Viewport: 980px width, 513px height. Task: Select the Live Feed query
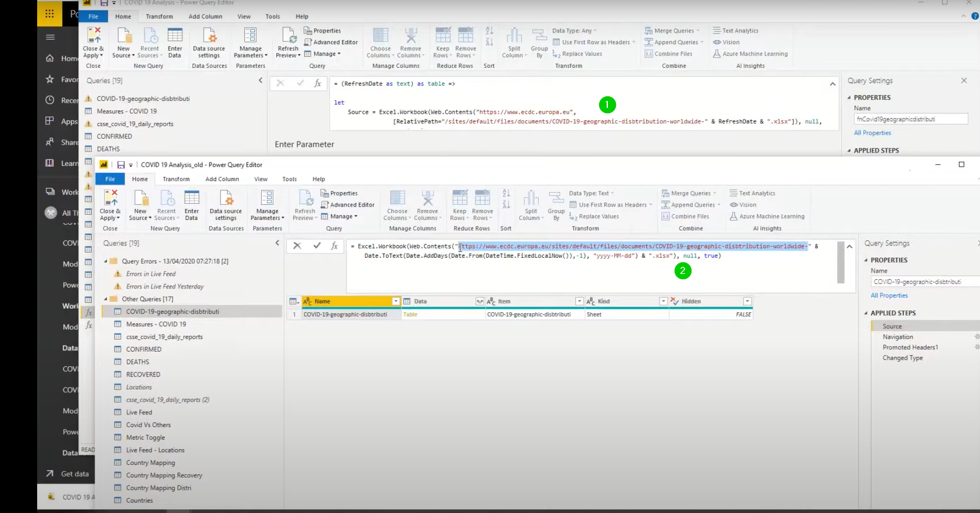tap(139, 413)
